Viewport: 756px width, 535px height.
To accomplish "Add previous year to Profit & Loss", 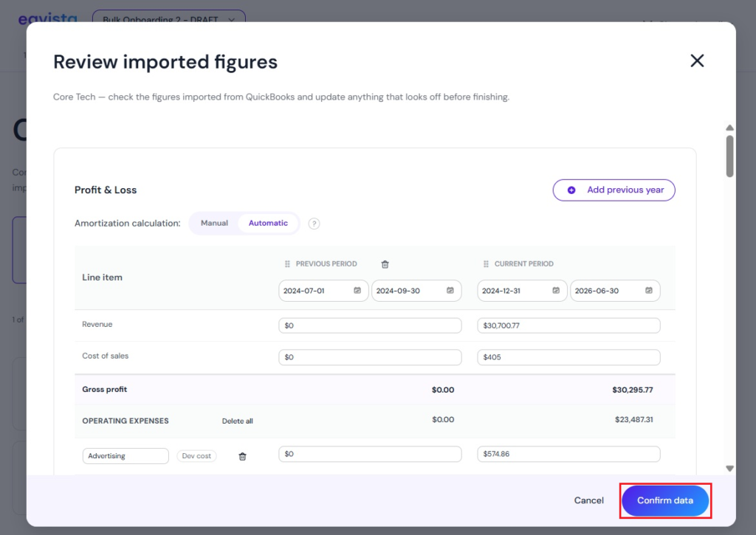I will click(x=614, y=190).
